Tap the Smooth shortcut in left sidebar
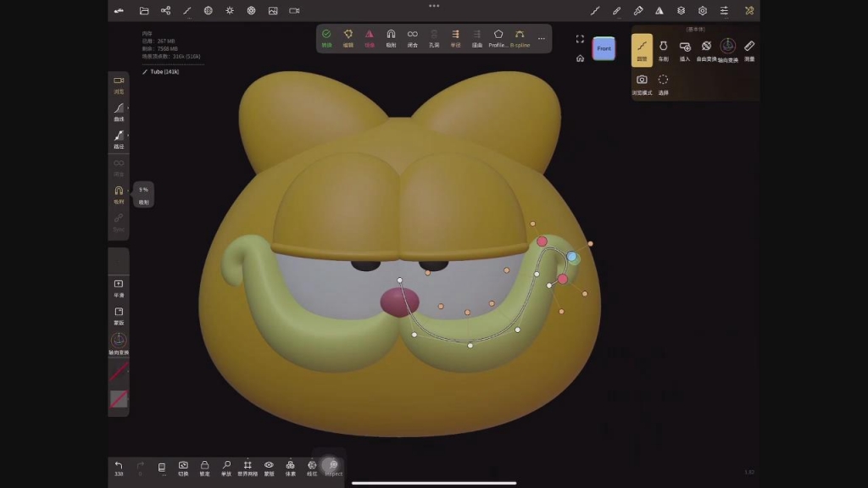Viewport: 868px width, 488px height. click(119, 288)
